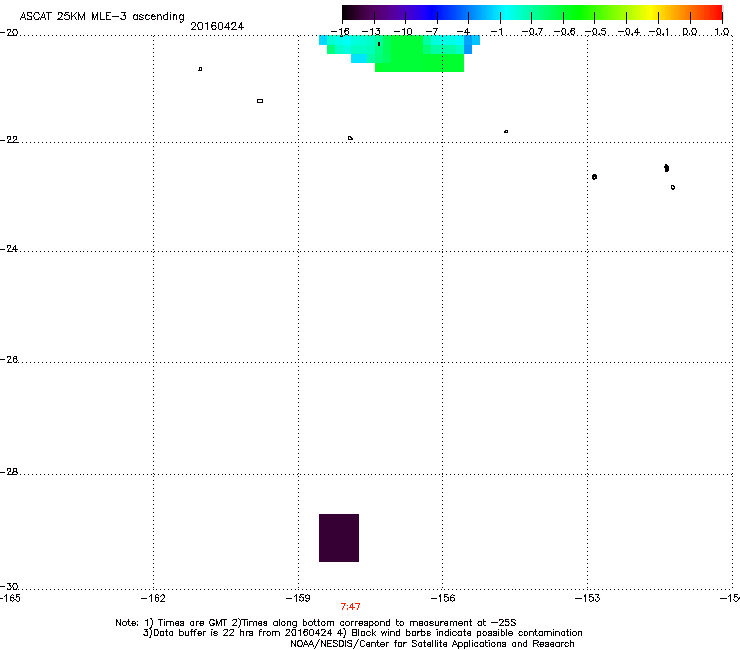Click the color bar label "-1"
Image resolution: width=740 pixels, height=650 pixels.
tap(497, 32)
